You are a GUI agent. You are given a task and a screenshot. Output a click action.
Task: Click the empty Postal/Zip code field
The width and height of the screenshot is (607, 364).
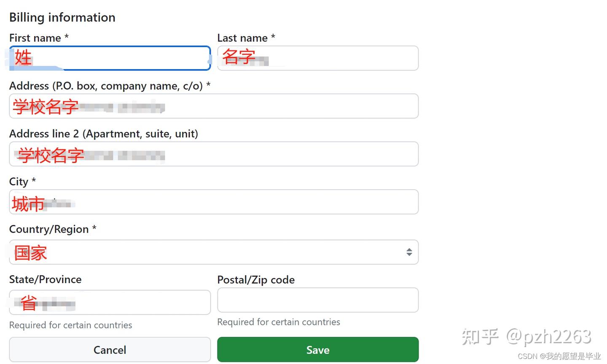[x=317, y=300]
